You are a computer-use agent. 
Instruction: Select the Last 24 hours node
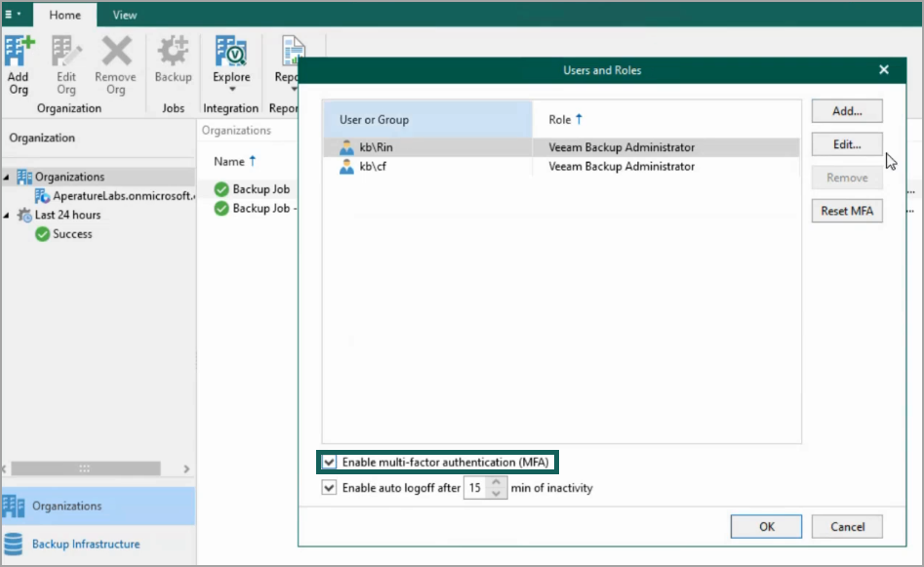coord(67,215)
